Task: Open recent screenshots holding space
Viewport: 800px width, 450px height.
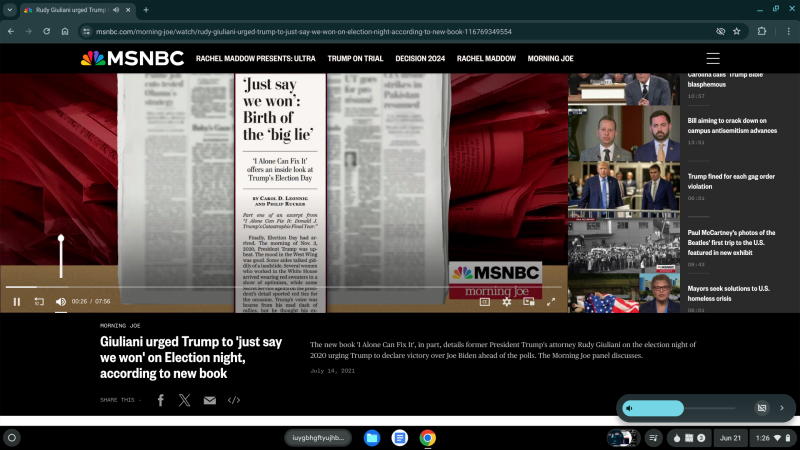Action: pyautogui.click(x=622, y=438)
